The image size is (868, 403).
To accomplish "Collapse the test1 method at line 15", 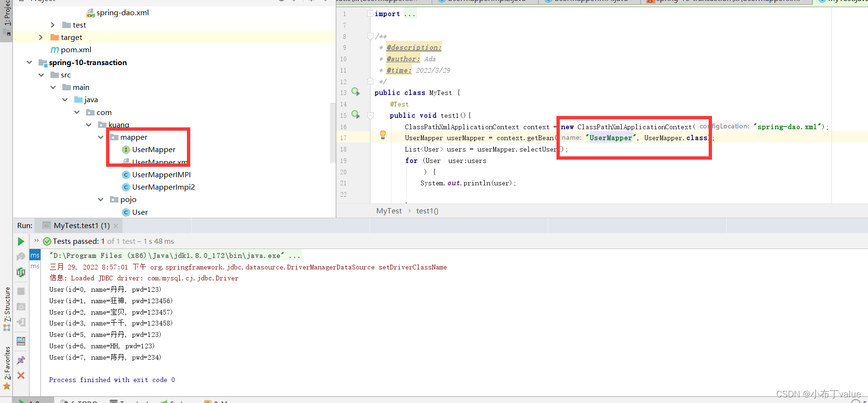I will point(370,115).
